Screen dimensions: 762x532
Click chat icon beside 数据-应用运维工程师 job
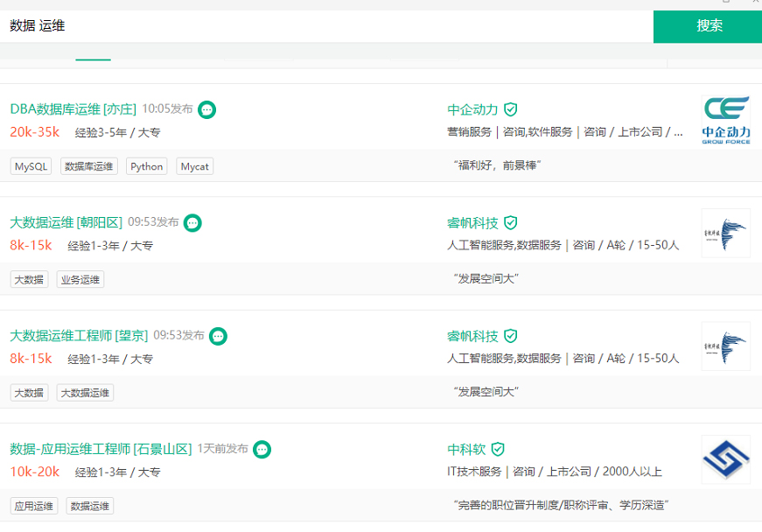(262, 449)
